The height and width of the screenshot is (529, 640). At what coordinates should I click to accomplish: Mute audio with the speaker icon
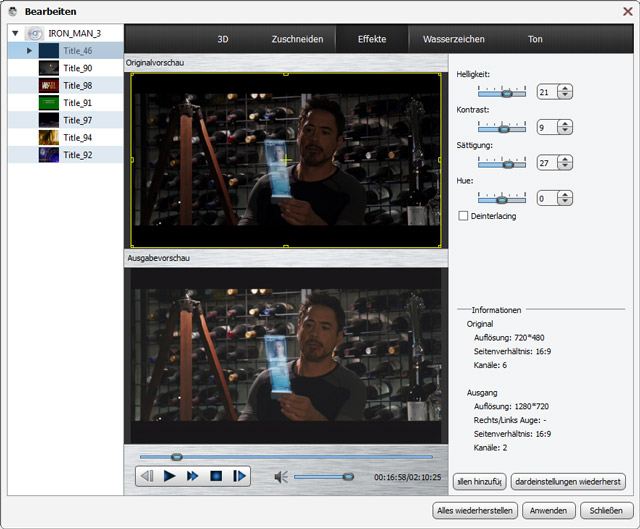pyautogui.click(x=281, y=477)
